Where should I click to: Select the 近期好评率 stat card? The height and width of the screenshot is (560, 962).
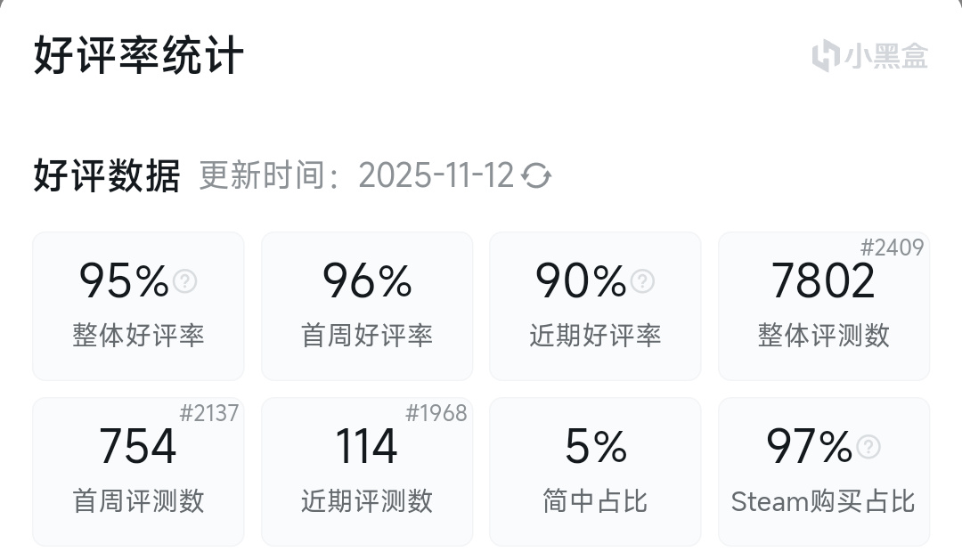[x=595, y=306]
